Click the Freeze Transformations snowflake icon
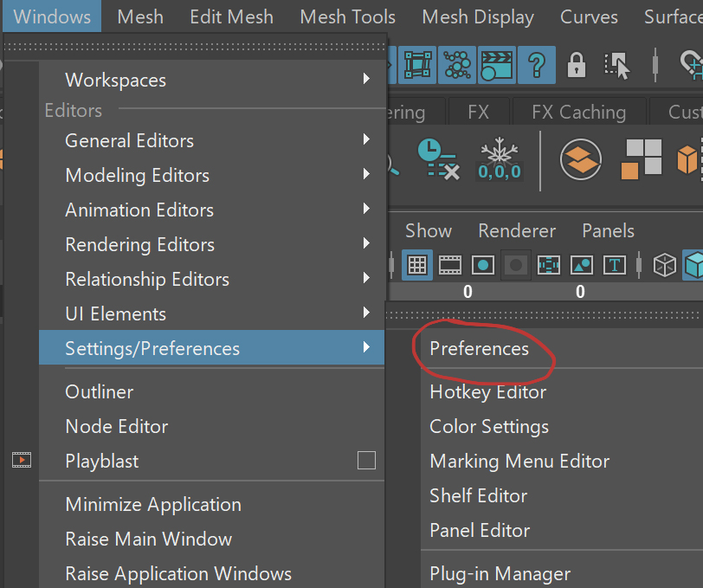This screenshot has width=703, height=588. (x=500, y=159)
